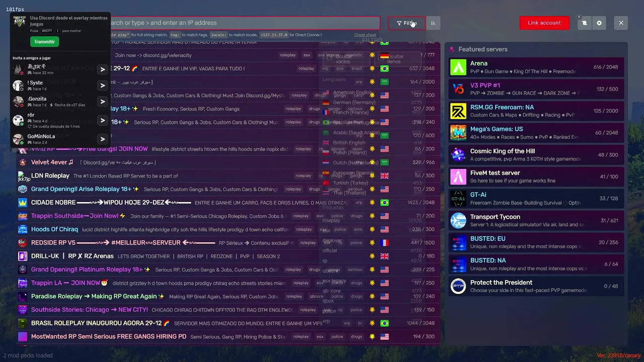Send game invite to .Gonzita
This screenshot has height=362, width=644.
(x=102, y=102)
